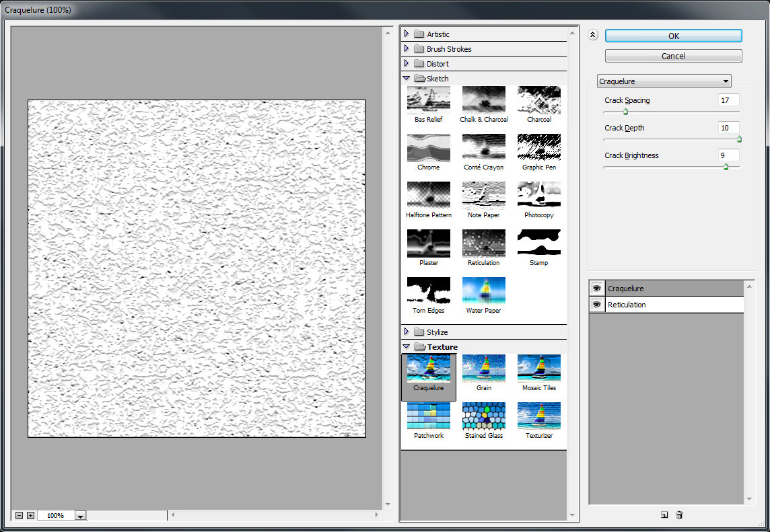Click the Crack Depth value field
The image size is (770, 532).
tap(728, 128)
